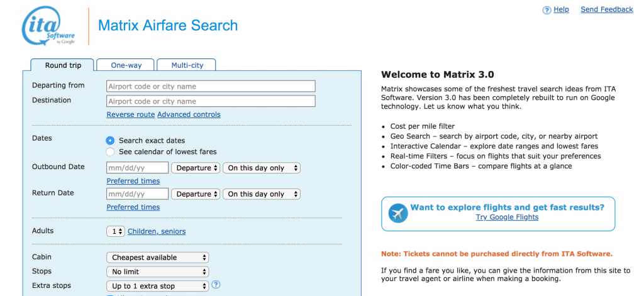Open the Help link

coord(561,9)
